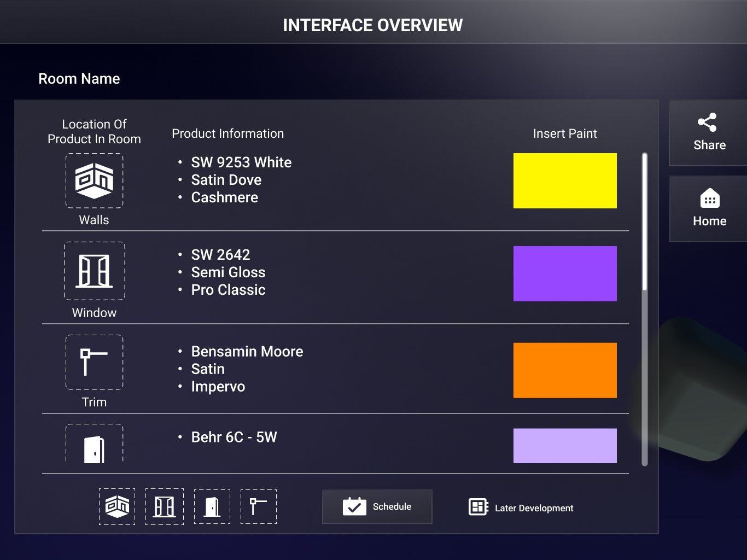Open the Schedule button

click(377, 506)
